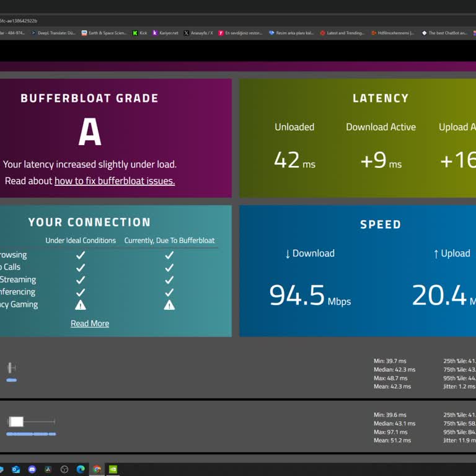Click the gaming warning icon under Bufferbloat column
Viewport: 476px width, 476px height.
pos(169,305)
